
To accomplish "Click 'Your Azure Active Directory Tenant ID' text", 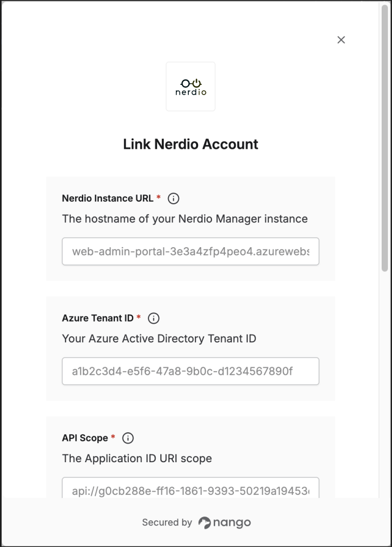I will [159, 339].
